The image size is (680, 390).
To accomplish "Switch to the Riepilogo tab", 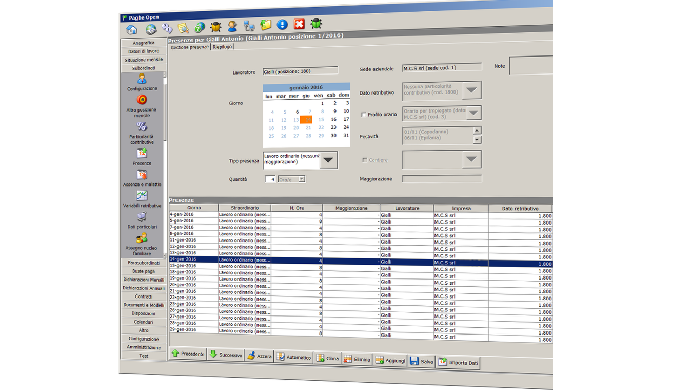I will tap(222, 46).
